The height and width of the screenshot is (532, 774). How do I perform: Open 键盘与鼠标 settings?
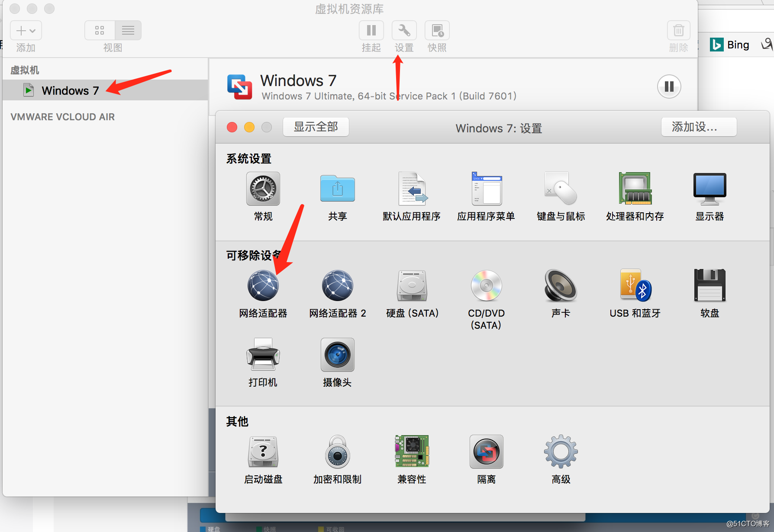pyautogui.click(x=561, y=189)
